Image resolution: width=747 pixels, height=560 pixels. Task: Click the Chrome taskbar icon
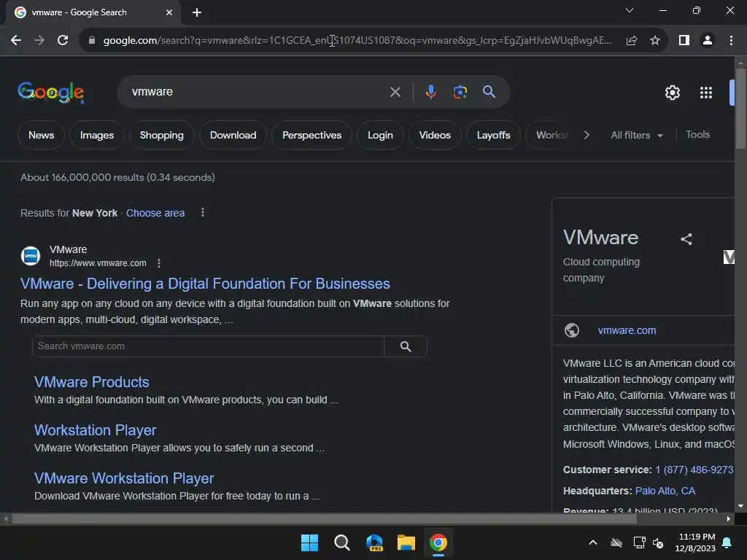[x=438, y=542]
